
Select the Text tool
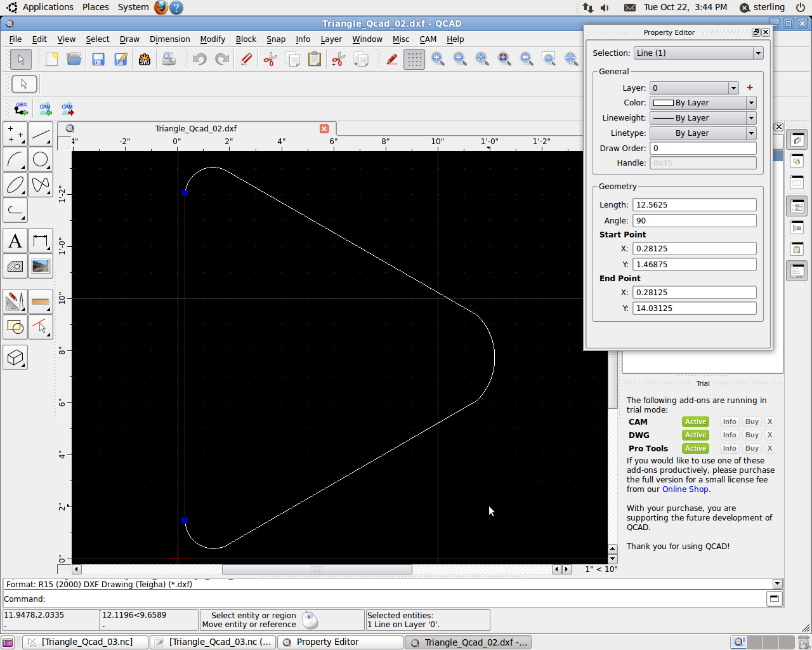(15, 241)
